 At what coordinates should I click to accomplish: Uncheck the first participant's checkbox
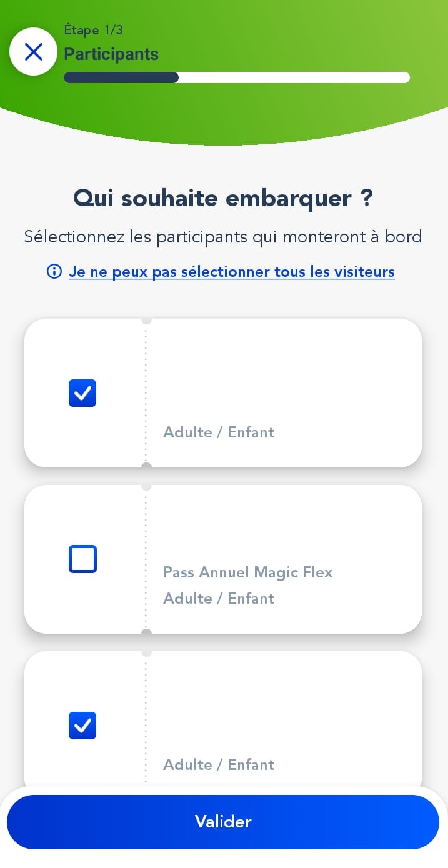[82, 393]
